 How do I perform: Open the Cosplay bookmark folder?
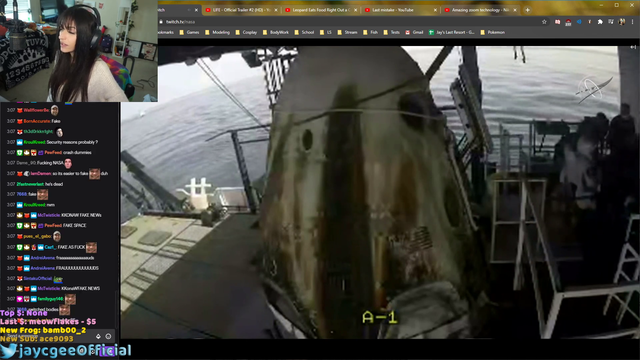click(x=246, y=32)
